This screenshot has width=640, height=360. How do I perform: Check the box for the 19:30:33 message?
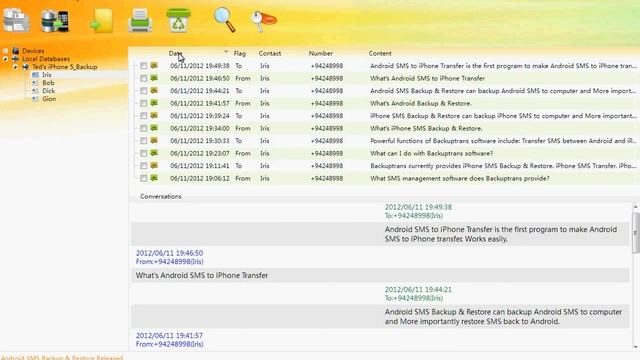pos(144,141)
